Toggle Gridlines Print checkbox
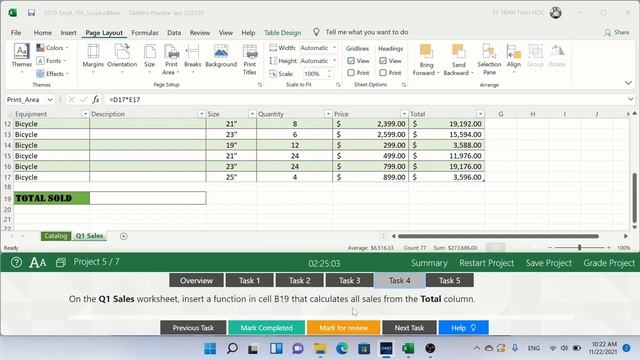The height and width of the screenshot is (360, 640). coord(351,73)
